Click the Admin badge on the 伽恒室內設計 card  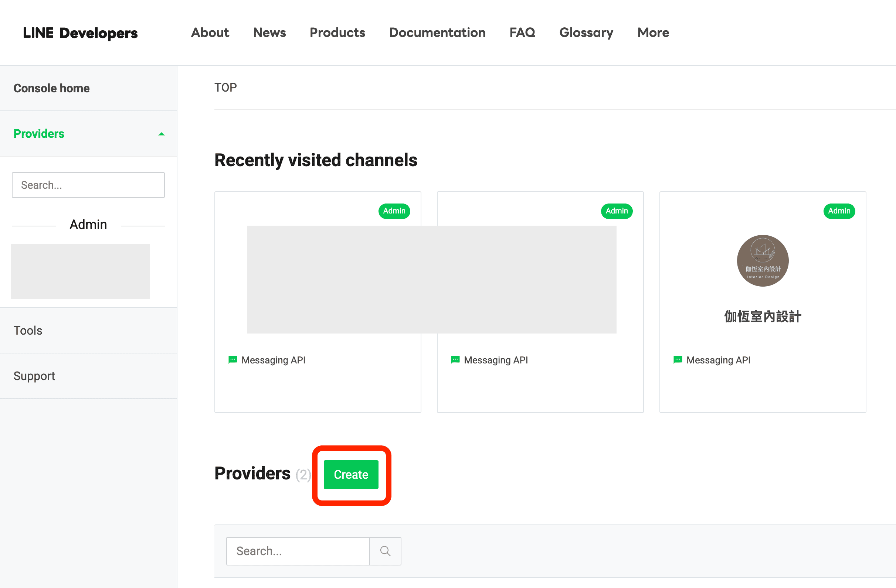coord(839,211)
